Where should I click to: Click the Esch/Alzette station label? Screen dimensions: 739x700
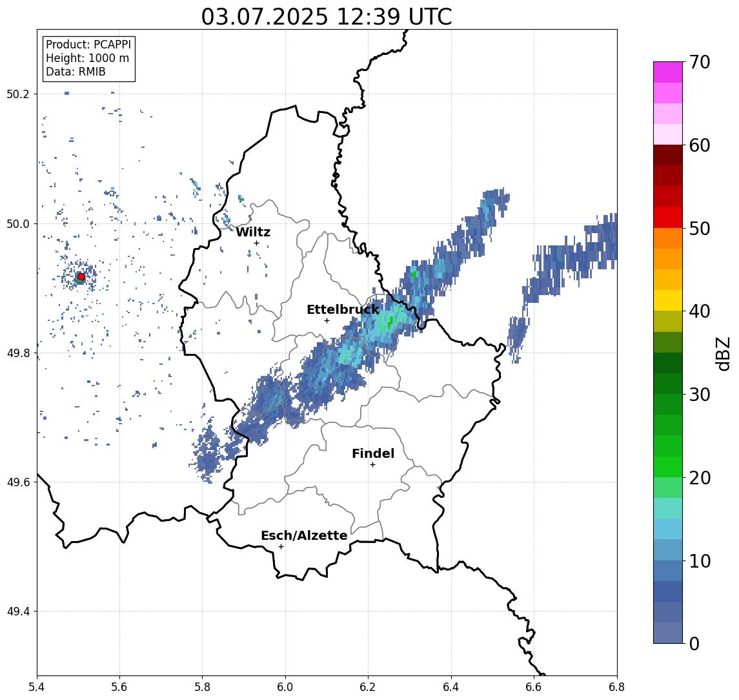304,535
